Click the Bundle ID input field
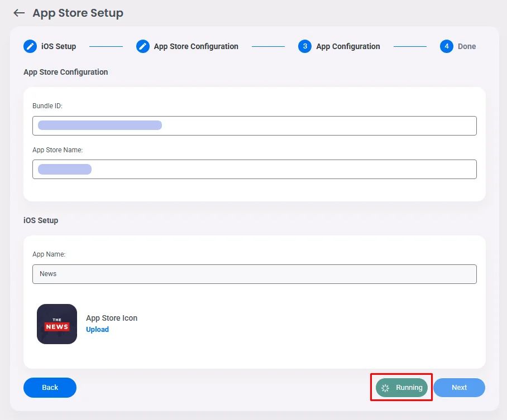 255,125
